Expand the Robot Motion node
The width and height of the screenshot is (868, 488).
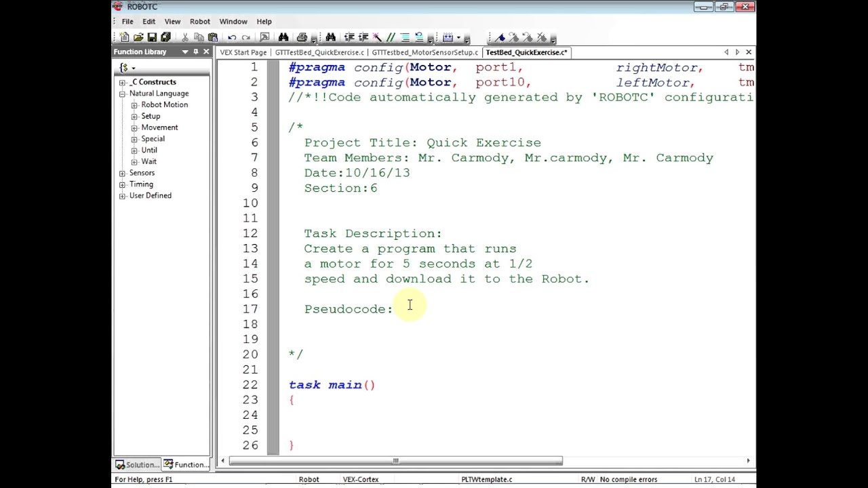pos(134,105)
